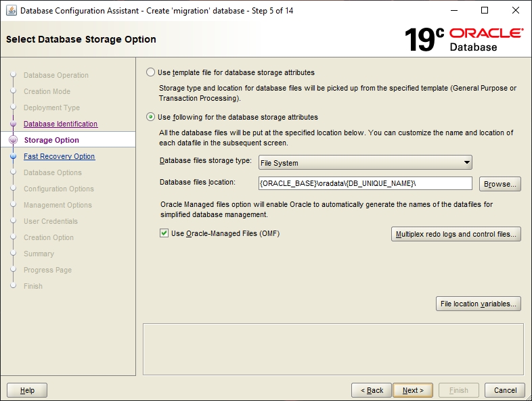Image resolution: width=532 pixels, height=401 pixels.
Task: Jump to Fast Recovery Option step
Action: tap(59, 156)
